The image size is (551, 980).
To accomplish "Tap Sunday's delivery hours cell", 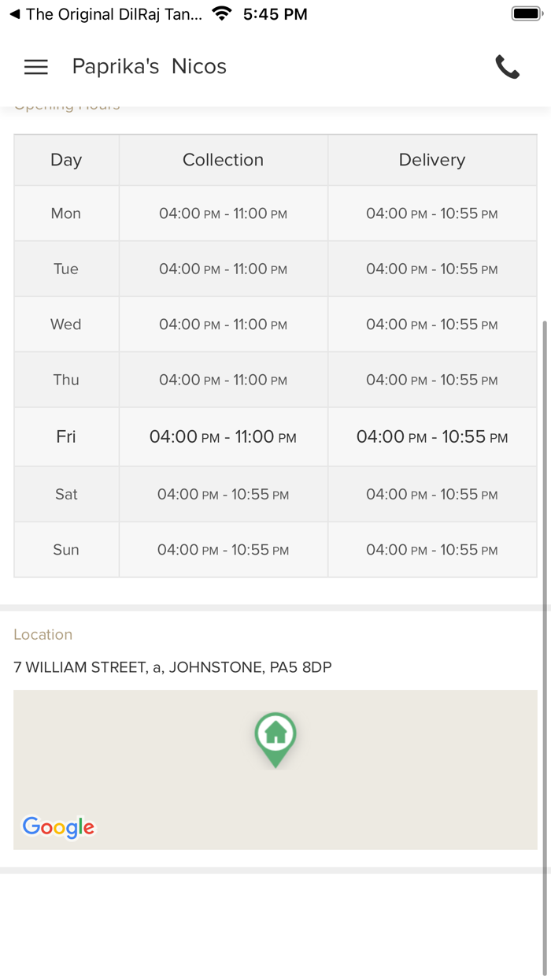I will (x=432, y=550).
